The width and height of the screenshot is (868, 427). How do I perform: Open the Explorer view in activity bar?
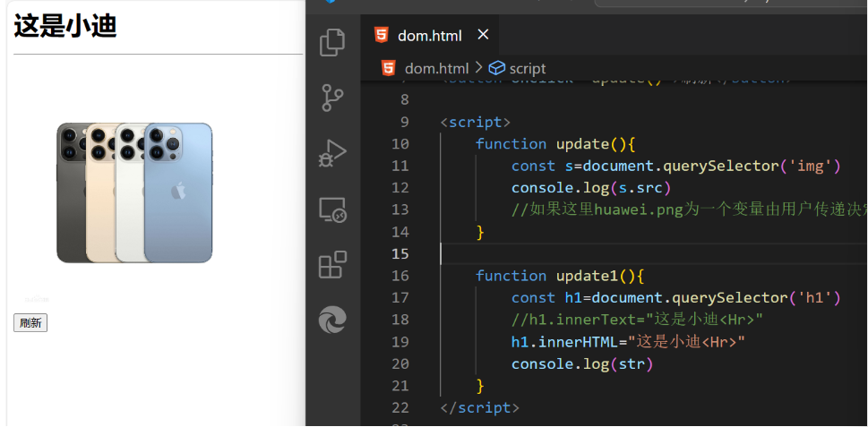pyautogui.click(x=332, y=43)
